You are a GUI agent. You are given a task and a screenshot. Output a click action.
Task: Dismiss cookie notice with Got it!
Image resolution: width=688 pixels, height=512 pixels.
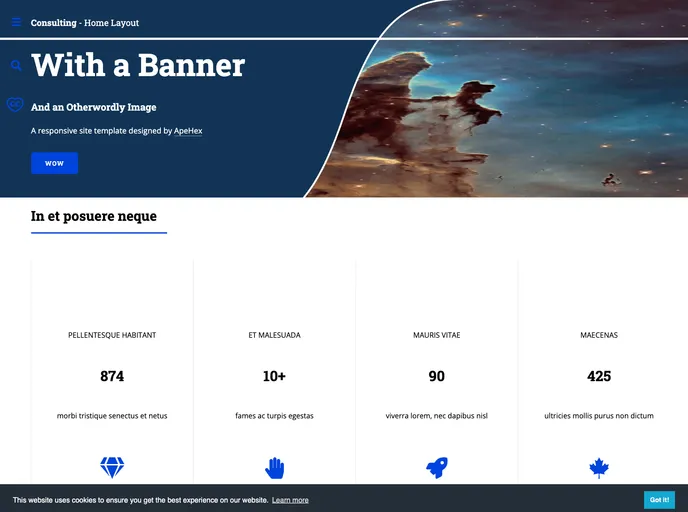click(659, 500)
